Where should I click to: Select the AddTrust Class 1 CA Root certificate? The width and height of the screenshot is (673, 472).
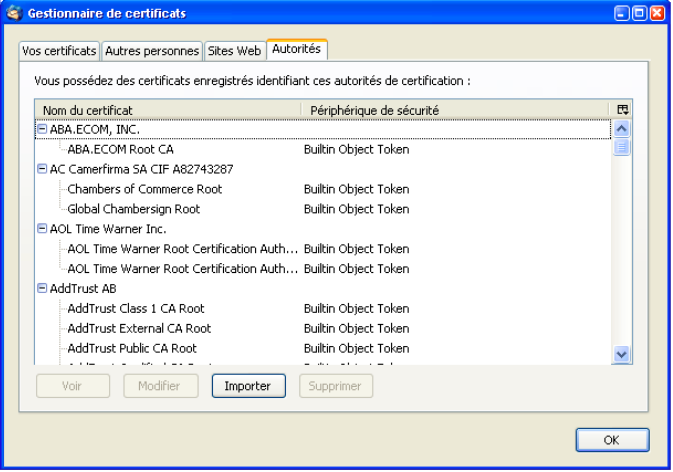(x=136, y=309)
